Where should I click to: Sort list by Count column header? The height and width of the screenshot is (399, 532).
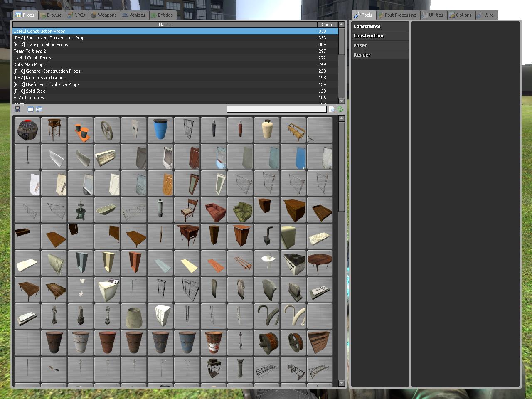pyautogui.click(x=327, y=25)
